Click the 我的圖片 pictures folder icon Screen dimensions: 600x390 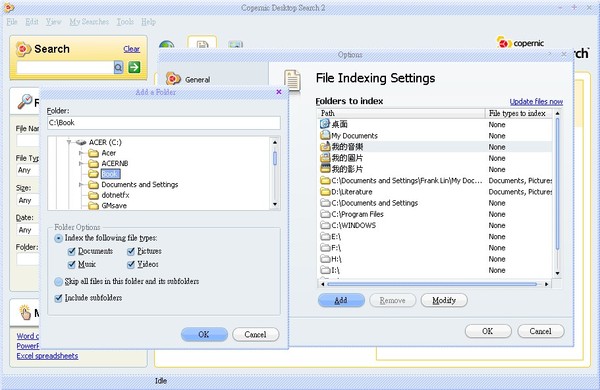325,157
